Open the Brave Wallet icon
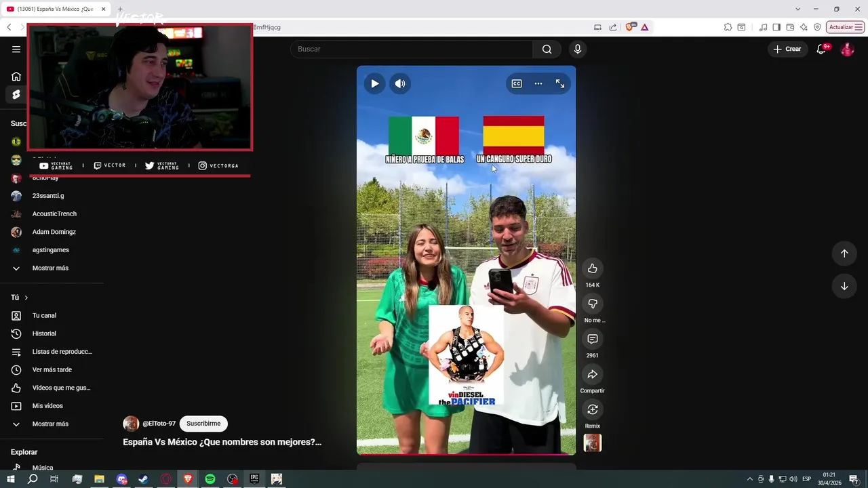This screenshot has height=488, width=868. pos(790,27)
